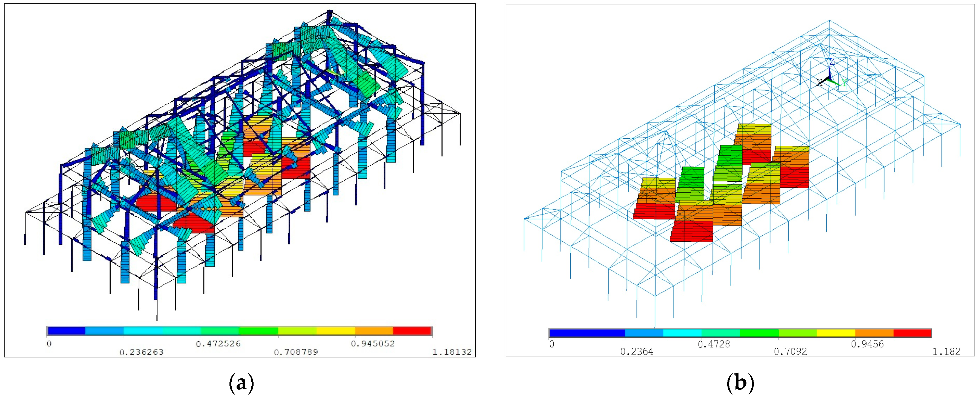Click the blue Z axis label
The height and width of the screenshot is (397, 980).
[x=832, y=62]
